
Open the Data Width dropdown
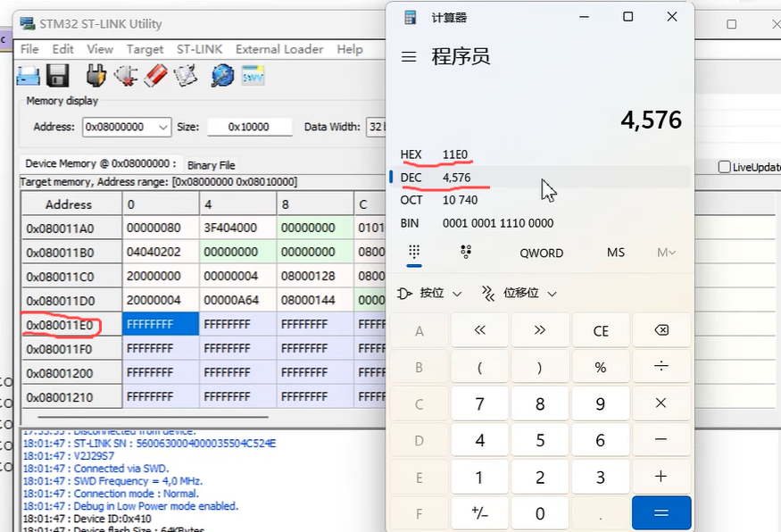[x=376, y=127]
